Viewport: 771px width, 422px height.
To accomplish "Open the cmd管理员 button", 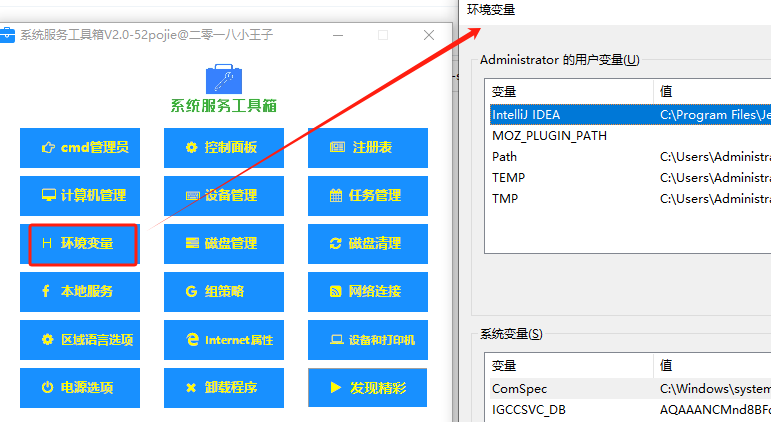I will coord(80,148).
